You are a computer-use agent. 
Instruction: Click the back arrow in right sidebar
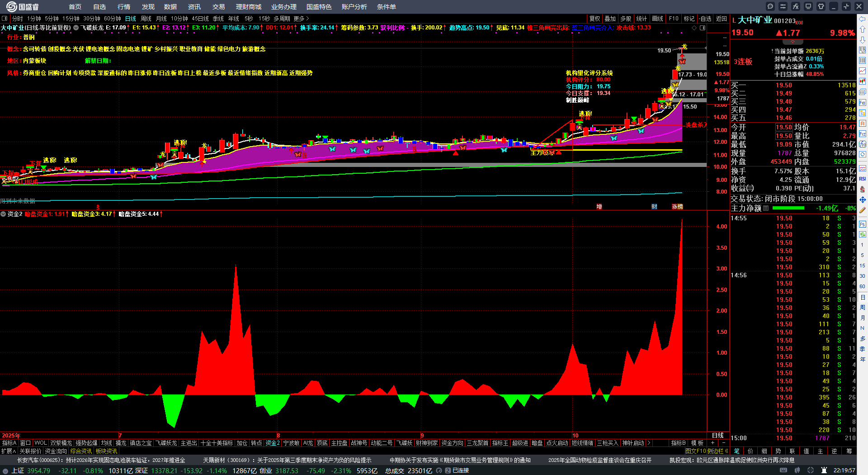pos(863,19)
